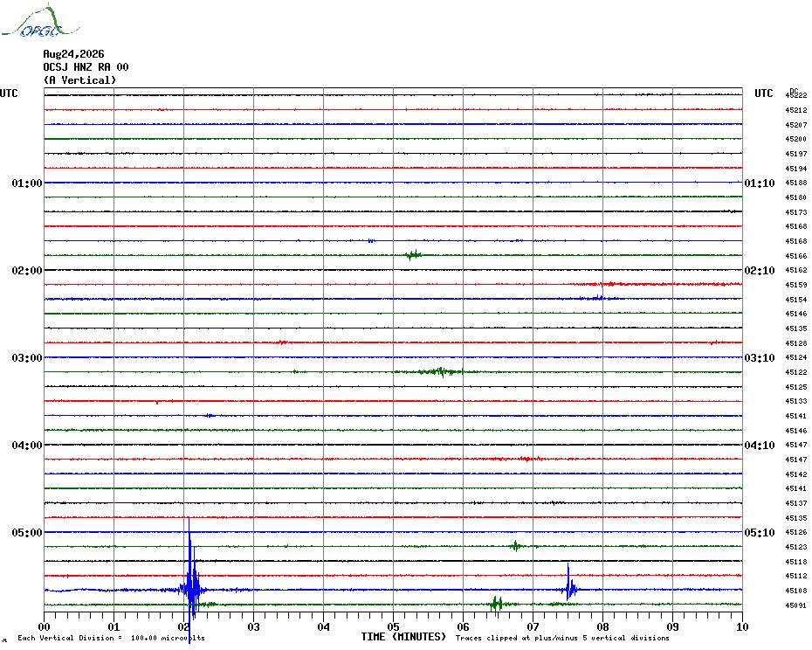Click the DC value 45091

[x=796, y=605]
